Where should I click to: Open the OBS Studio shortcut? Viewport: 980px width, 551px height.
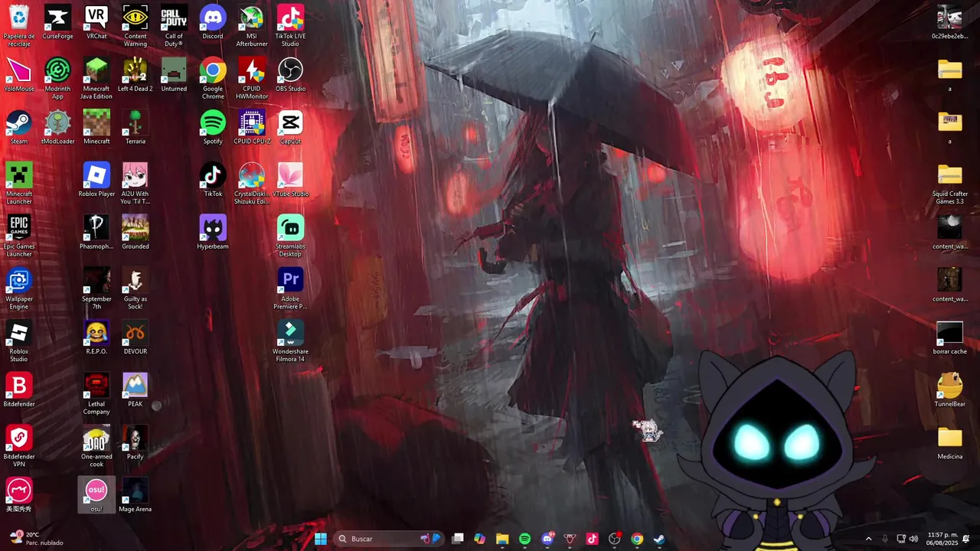(x=290, y=75)
